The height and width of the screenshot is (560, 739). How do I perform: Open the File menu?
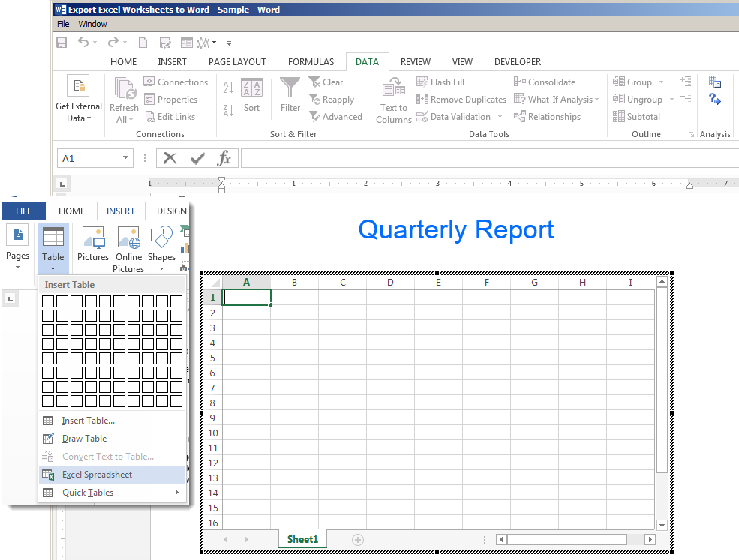[x=63, y=23]
